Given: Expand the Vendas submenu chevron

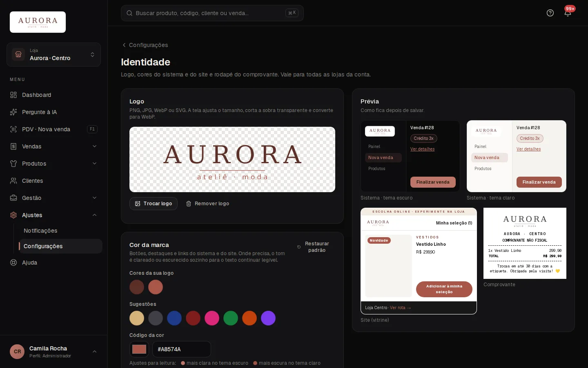Looking at the screenshot, I should 95,146.
